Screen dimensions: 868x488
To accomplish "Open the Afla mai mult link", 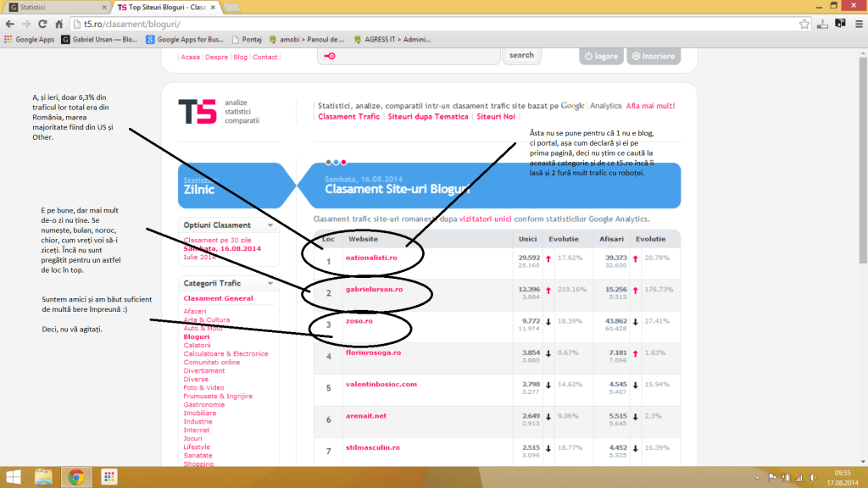I will click(650, 106).
